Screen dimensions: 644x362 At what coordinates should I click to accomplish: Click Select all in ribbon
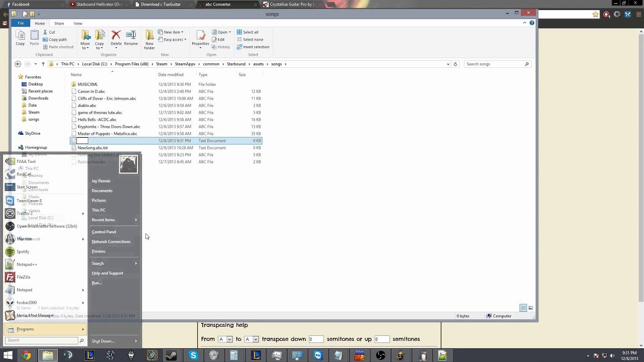click(x=248, y=32)
